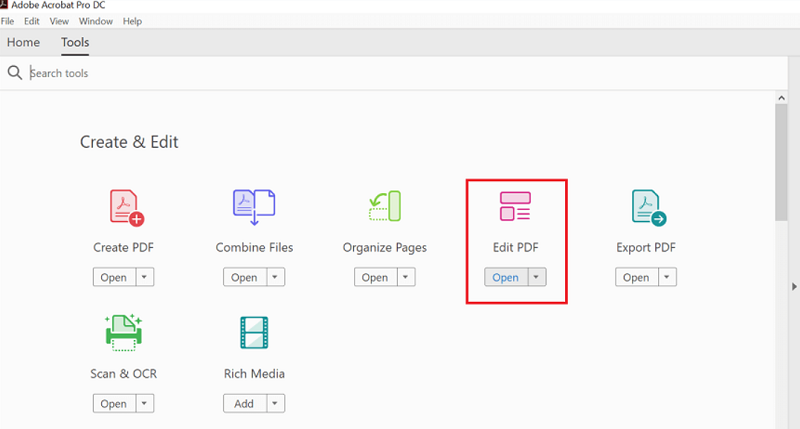Click the Organize Pages icon

pos(384,207)
